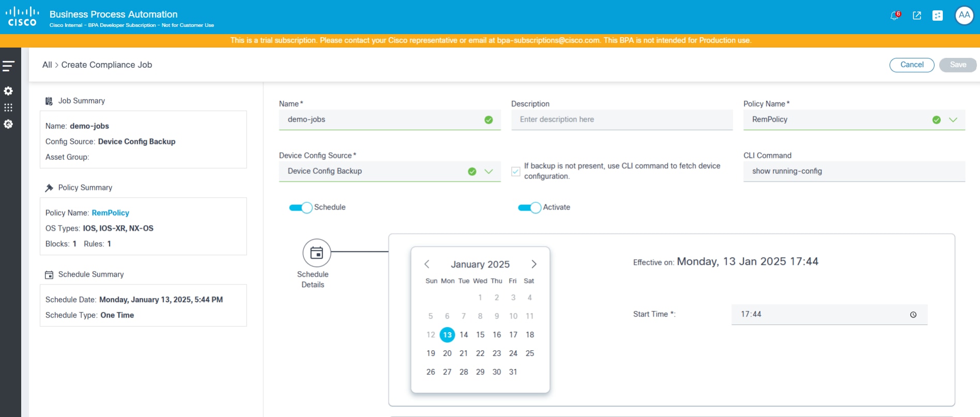
Task: Open the Device Config Source dropdown arrow
Action: coord(488,172)
